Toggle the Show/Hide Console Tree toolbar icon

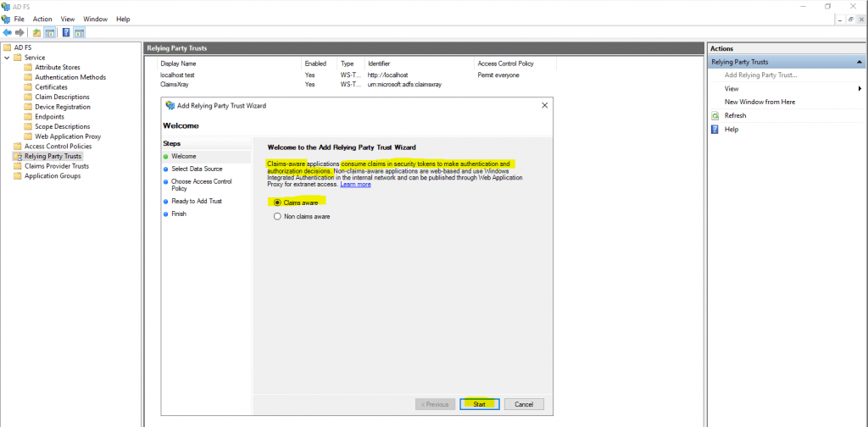point(49,33)
